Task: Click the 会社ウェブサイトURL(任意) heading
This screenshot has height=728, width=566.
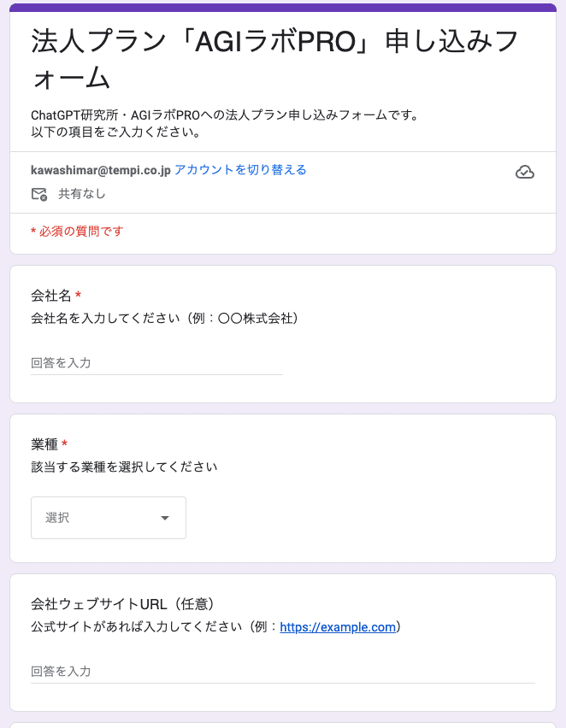Action: pyautogui.click(x=127, y=604)
